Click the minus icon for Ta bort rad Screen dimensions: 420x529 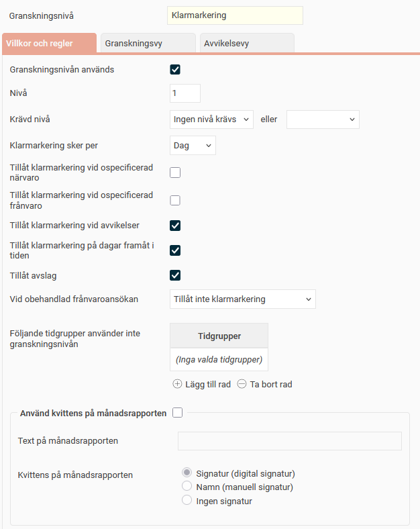(x=242, y=385)
